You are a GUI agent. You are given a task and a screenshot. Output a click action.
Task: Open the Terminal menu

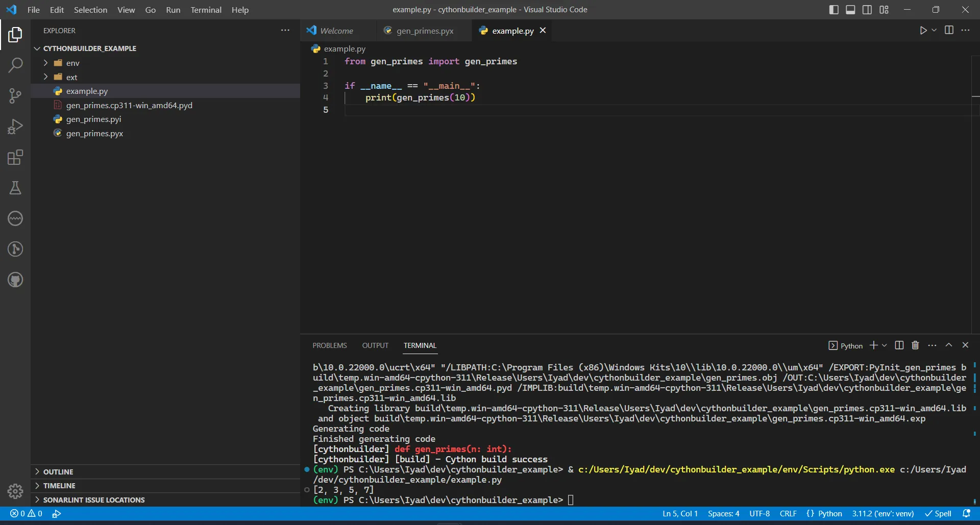206,10
